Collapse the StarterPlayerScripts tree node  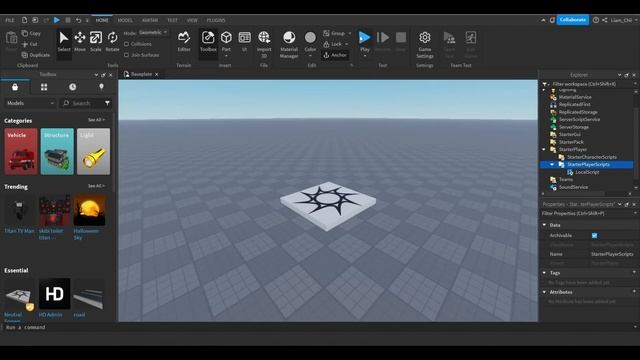coord(552,164)
